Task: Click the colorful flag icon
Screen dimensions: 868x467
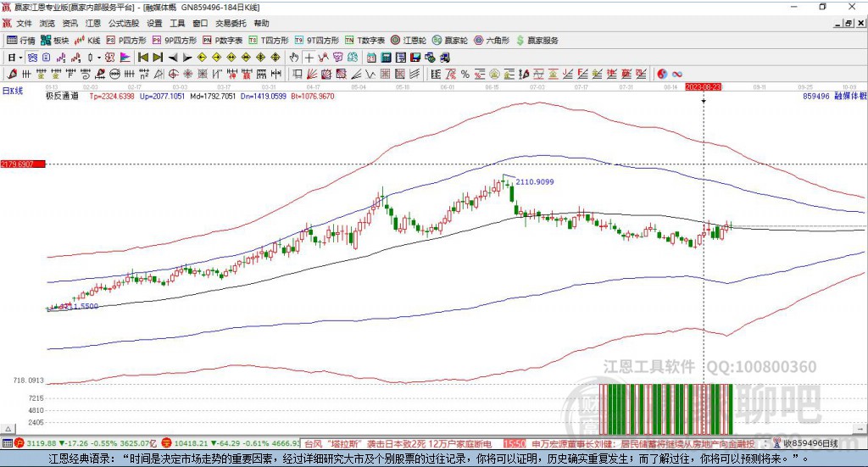Action: pyautogui.click(x=125, y=58)
